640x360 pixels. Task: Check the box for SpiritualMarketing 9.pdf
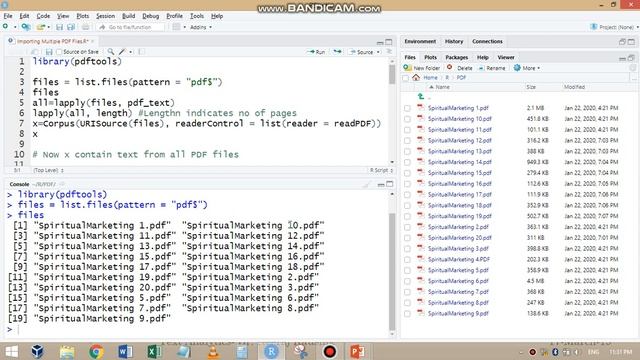click(x=407, y=313)
